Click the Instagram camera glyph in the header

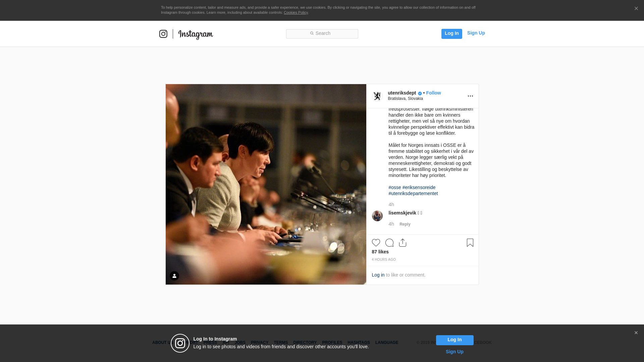coord(163,34)
